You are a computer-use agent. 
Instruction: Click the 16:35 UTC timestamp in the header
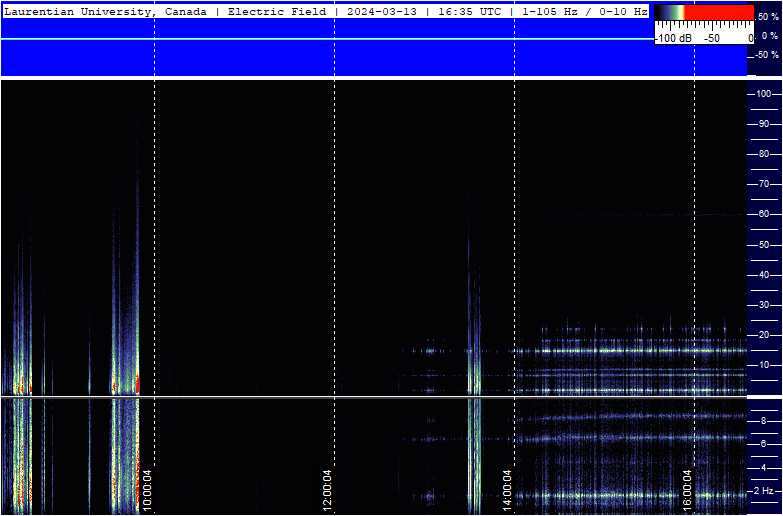click(469, 11)
